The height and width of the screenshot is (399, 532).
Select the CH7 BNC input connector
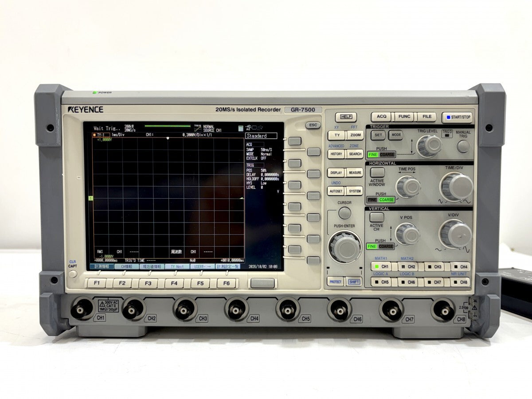point(391,310)
